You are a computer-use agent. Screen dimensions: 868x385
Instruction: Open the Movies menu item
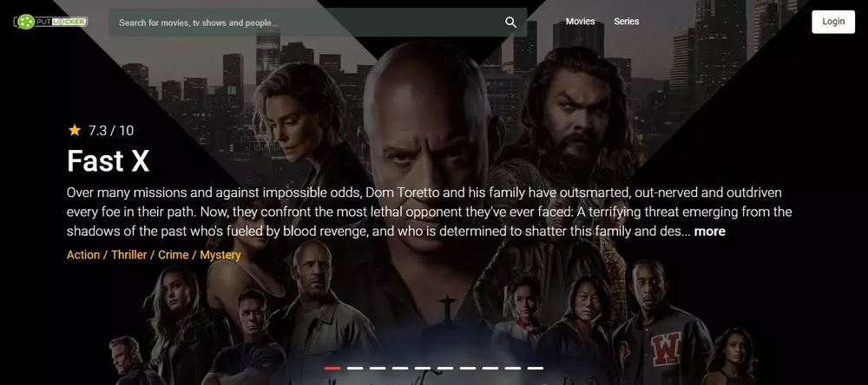click(x=580, y=21)
